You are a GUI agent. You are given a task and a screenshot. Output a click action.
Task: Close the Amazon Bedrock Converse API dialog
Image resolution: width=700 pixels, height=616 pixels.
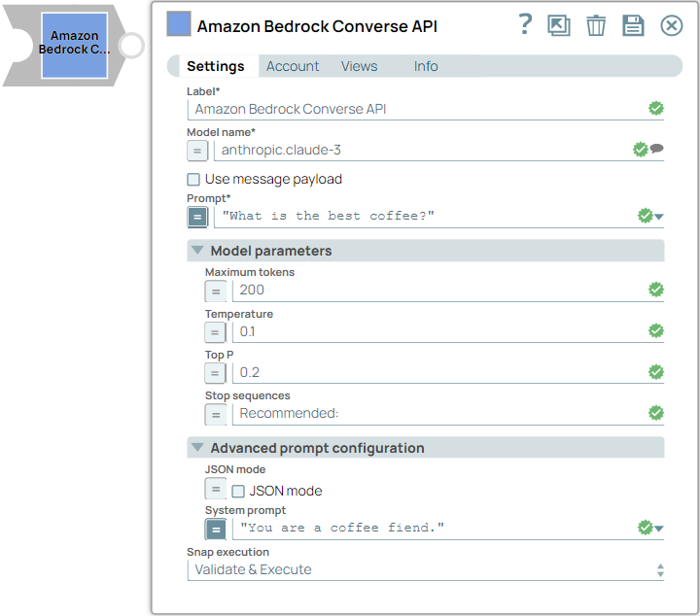click(672, 25)
